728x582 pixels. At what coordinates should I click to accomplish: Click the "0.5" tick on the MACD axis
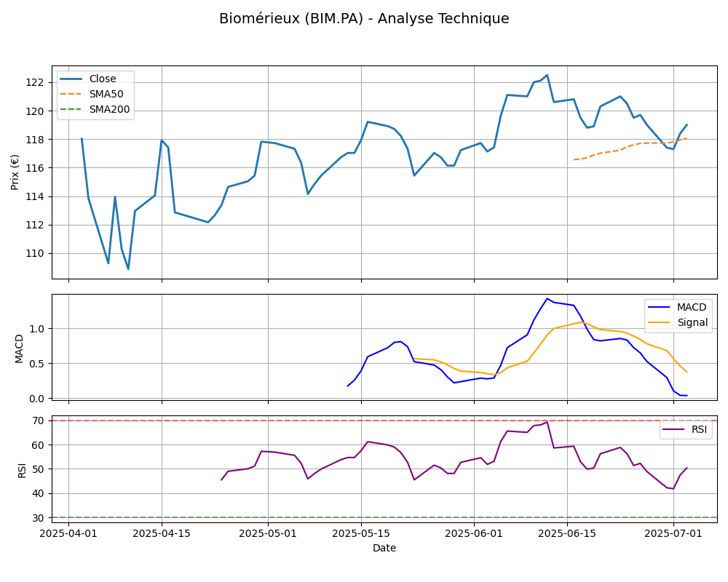pyautogui.click(x=36, y=364)
